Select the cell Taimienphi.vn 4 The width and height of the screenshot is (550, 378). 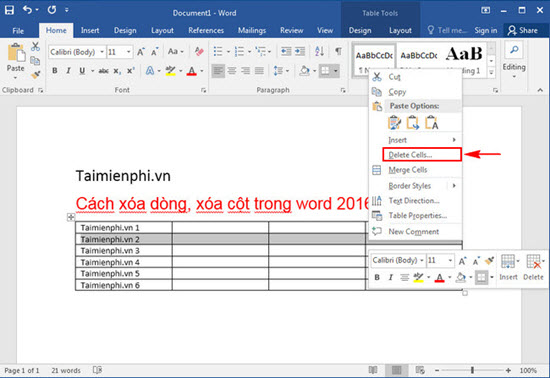click(123, 262)
